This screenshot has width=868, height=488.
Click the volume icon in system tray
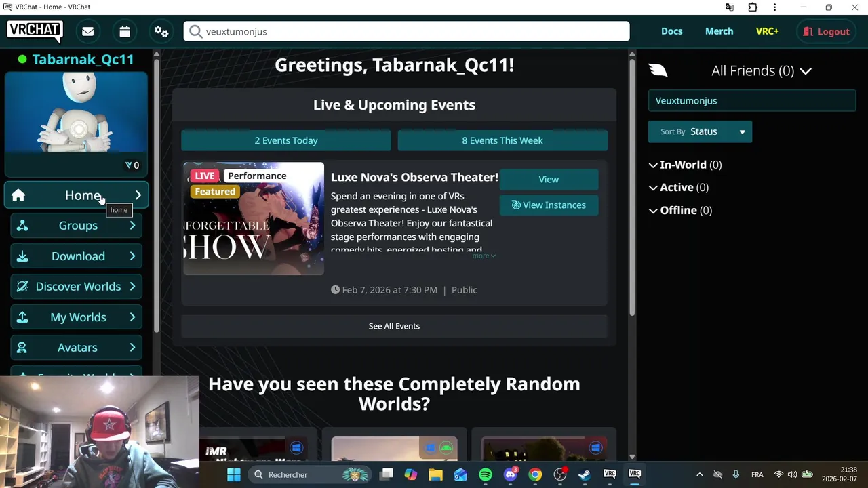792,474
